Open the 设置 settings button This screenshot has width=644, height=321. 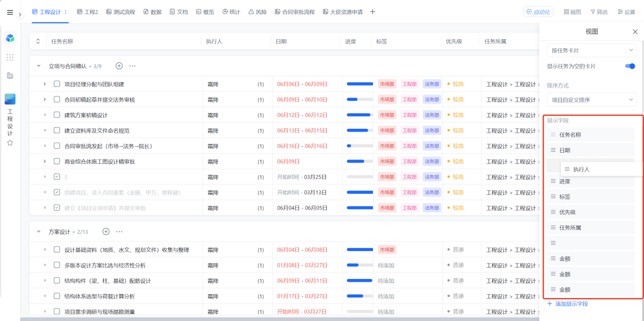(626, 12)
